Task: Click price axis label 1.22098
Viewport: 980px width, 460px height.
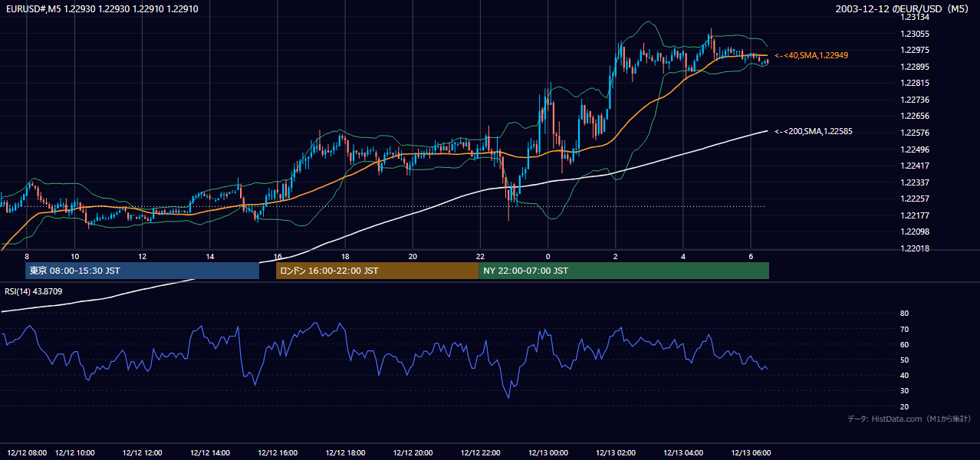Action: (x=915, y=232)
